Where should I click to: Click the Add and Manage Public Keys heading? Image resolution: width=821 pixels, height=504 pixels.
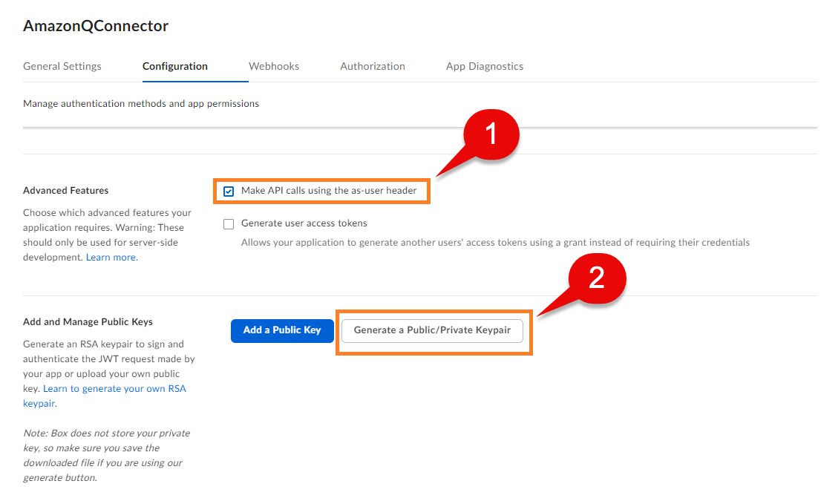coord(88,322)
